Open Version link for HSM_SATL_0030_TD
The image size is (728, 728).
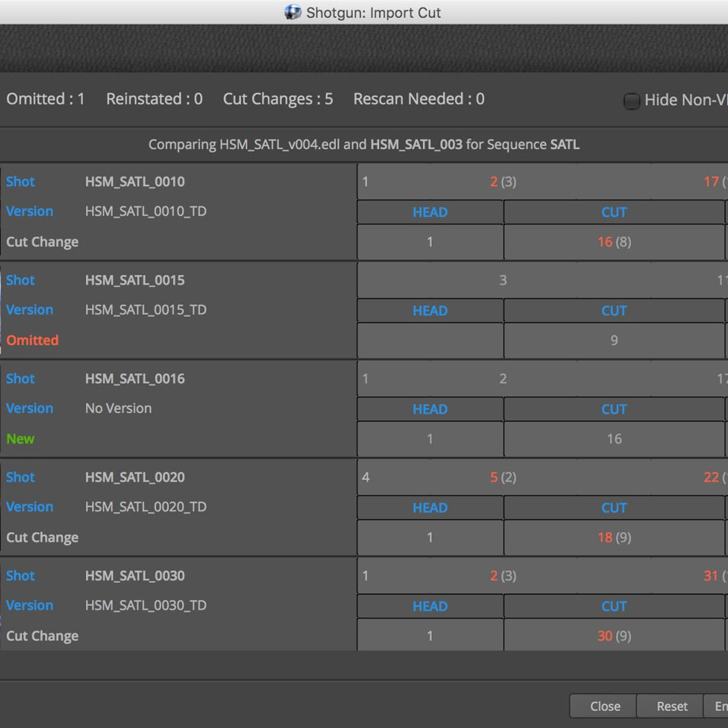(30, 605)
